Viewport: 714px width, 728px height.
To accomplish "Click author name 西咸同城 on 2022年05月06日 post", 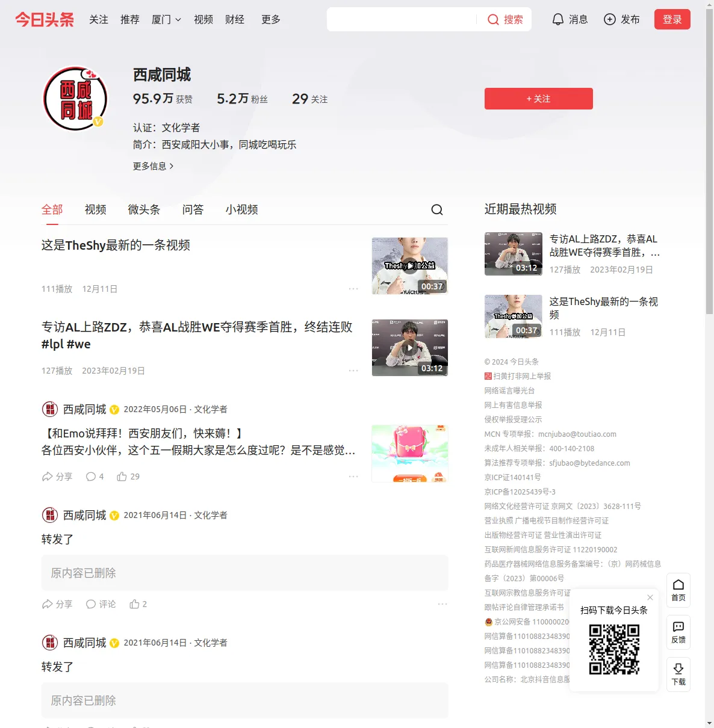I will pos(85,409).
